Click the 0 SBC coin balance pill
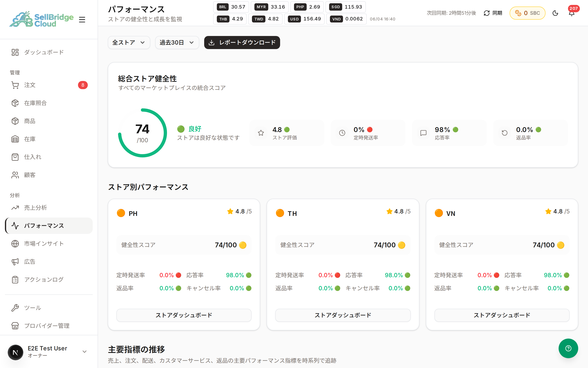Image resolution: width=588 pixels, height=368 pixels. [527, 13]
